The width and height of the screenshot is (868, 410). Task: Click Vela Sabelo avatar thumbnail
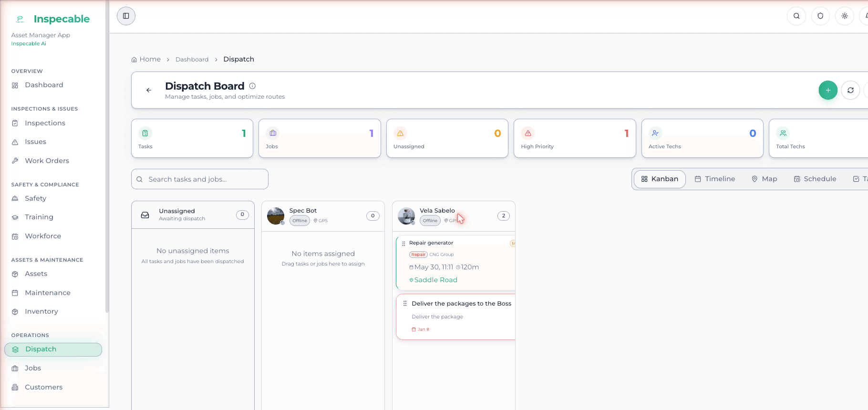tap(406, 216)
